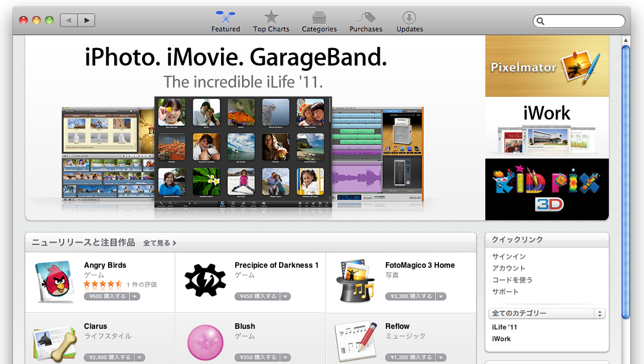Expand the Reflow buy options arrow
Image resolution: width=644 pixels, height=364 pixels.
(x=441, y=357)
